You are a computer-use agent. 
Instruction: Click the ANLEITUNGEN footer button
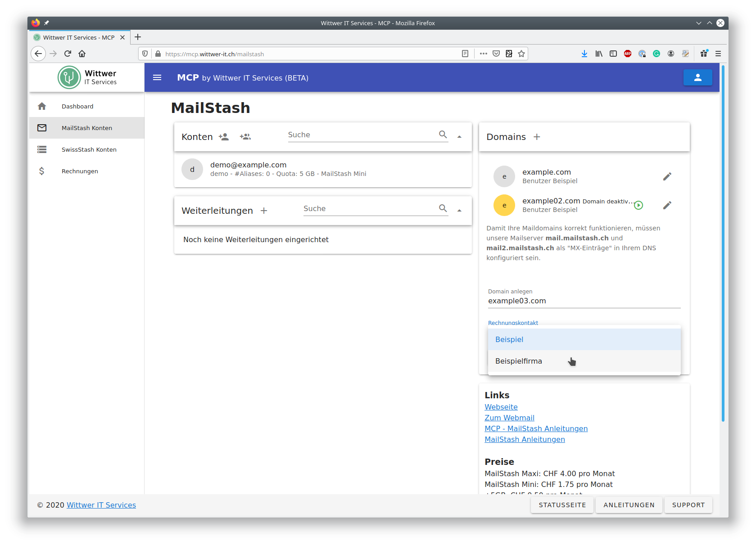click(629, 505)
